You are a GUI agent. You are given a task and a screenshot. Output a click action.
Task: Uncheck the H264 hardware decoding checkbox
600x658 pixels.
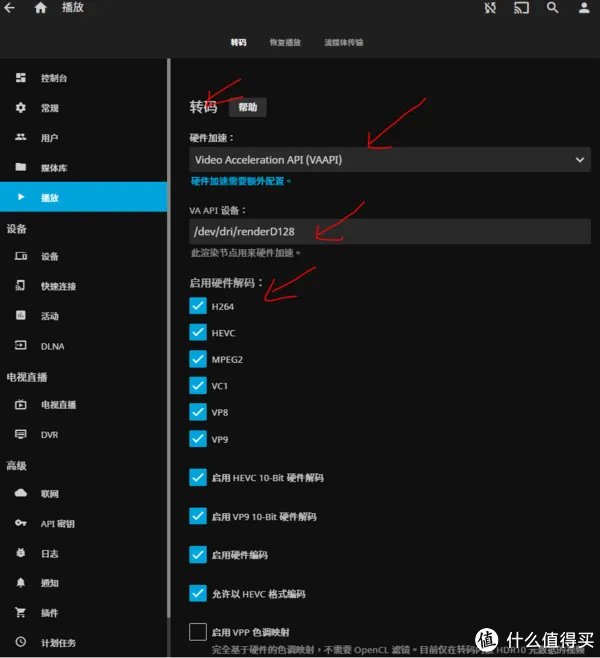click(x=198, y=306)
